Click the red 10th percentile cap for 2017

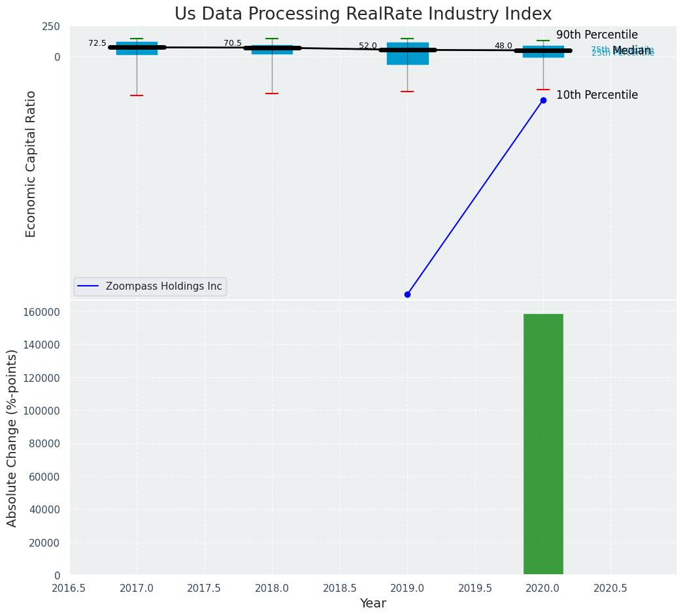[137, 95]
